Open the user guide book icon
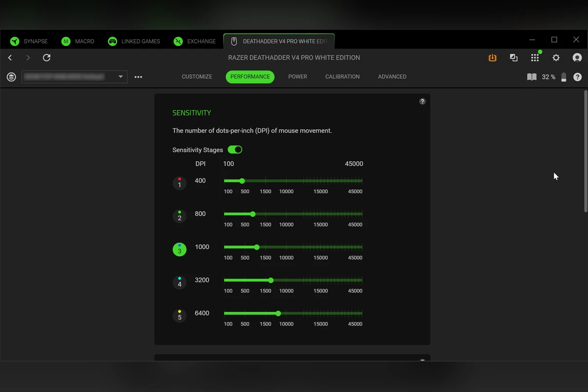588x392 pixels. (x=532, y=77)
